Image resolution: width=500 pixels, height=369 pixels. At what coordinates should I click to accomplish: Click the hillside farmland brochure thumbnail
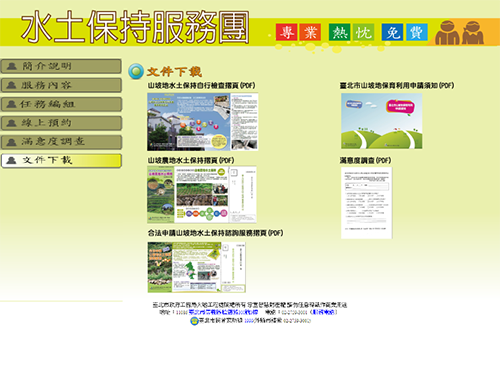202,195
